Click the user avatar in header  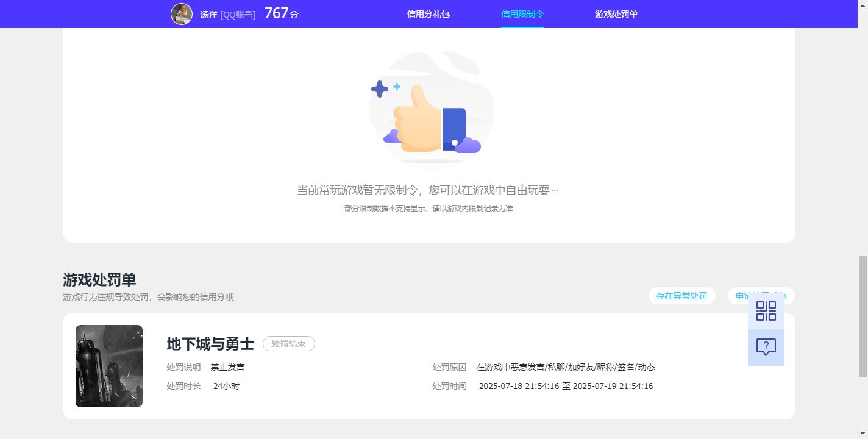click(182, 14)
